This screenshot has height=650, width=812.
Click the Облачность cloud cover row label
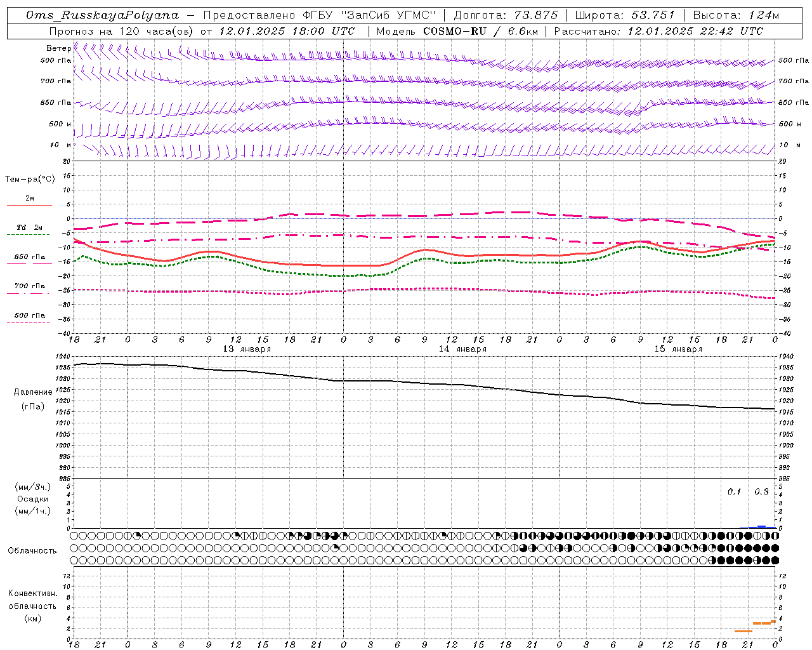(x=32, y=551)
